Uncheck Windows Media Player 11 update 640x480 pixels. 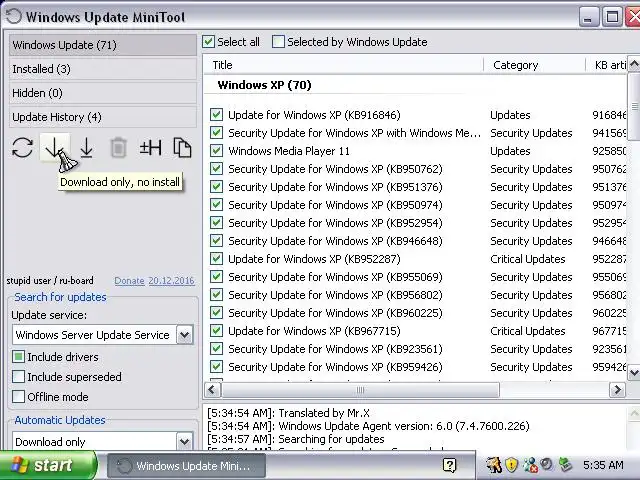pos(216,151)
